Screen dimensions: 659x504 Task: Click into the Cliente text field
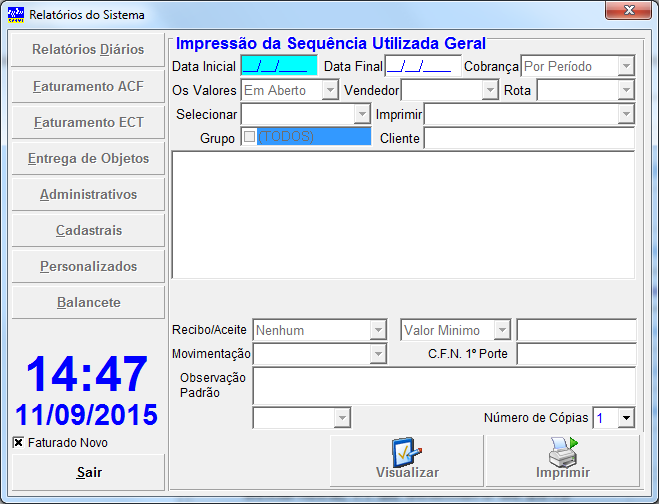click(x=530, y=138)
